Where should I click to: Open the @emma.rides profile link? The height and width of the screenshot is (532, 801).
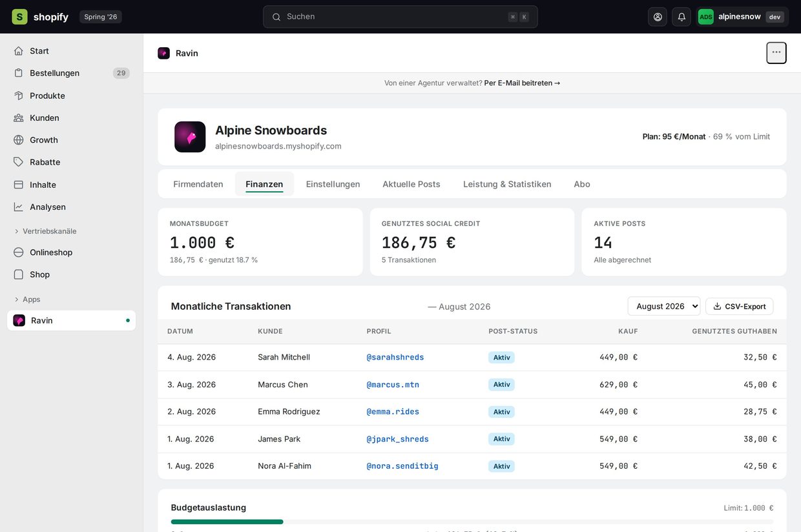coord(393,411)
